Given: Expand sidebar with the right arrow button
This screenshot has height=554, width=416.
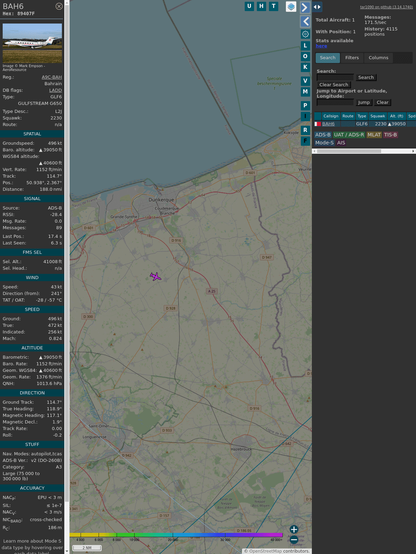Looking at the screenshot, I should click(x=305, y=7).
